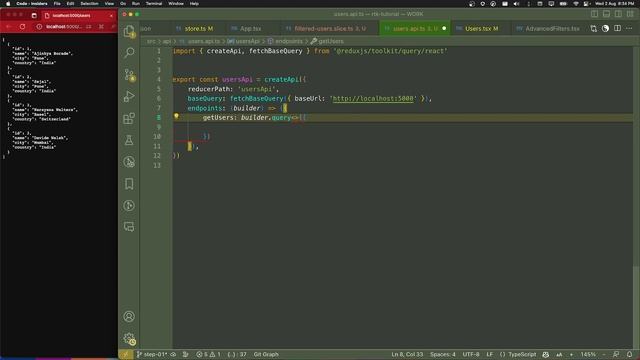This screenshot has width=640, height=360.
Task: Click the notifications bell in status bar
Action: pyautogui.click(x=629, y=354)
